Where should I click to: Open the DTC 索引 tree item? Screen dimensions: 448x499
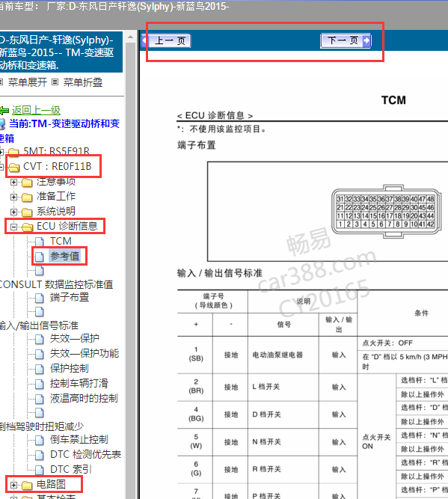click(x=71, y=469)
